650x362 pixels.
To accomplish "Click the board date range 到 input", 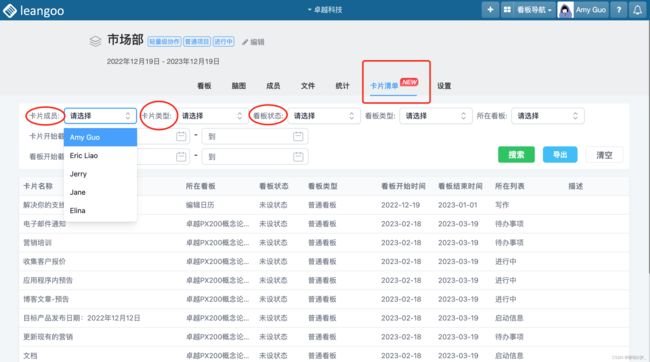I will pyautogui.click(x=255, y=157).
